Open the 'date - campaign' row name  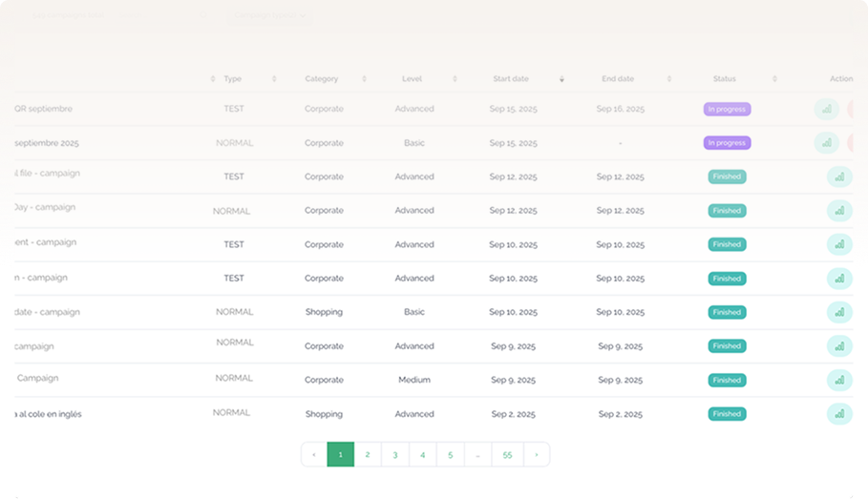point(48,312)
